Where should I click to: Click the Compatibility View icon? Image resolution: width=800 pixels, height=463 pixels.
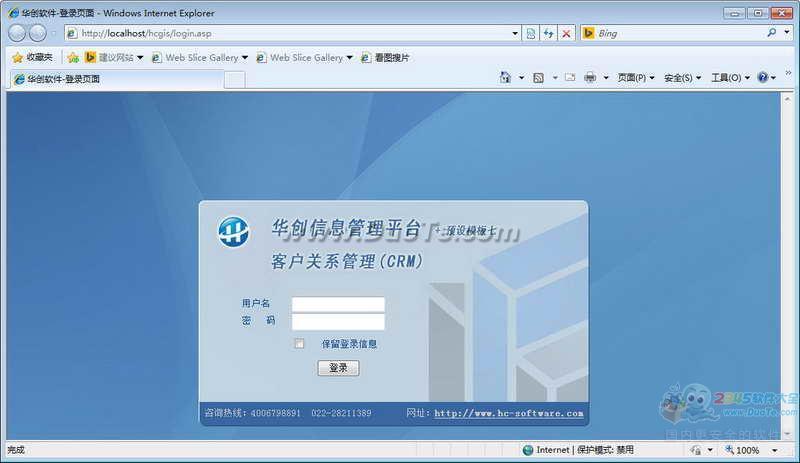(531, 34)
